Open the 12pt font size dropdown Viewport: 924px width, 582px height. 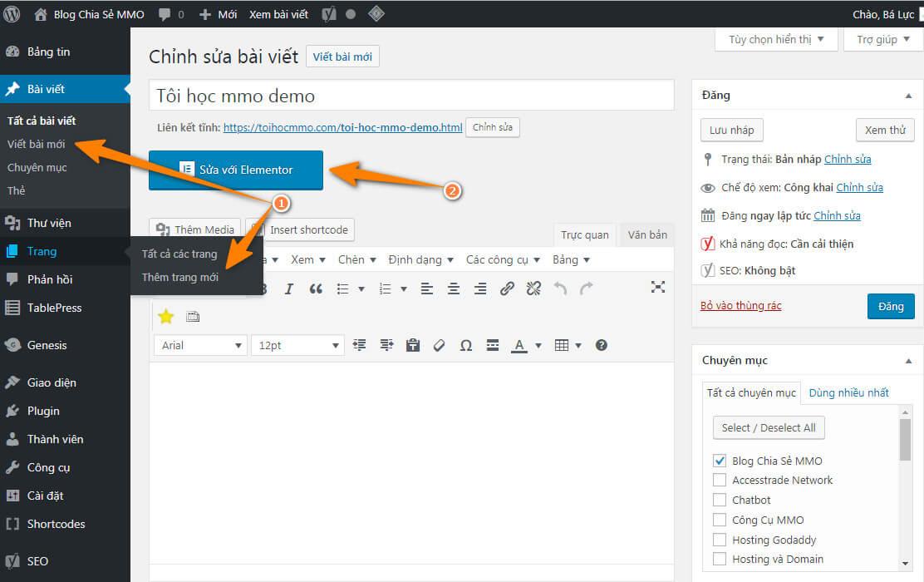[x=298, y=345]
